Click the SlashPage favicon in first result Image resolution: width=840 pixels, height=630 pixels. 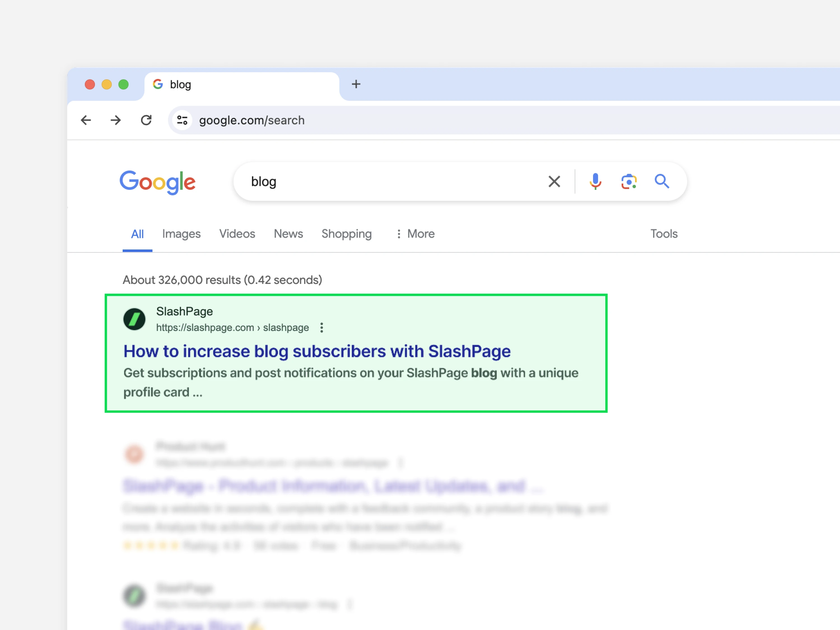pyautogui.click(x=134, y=319)
